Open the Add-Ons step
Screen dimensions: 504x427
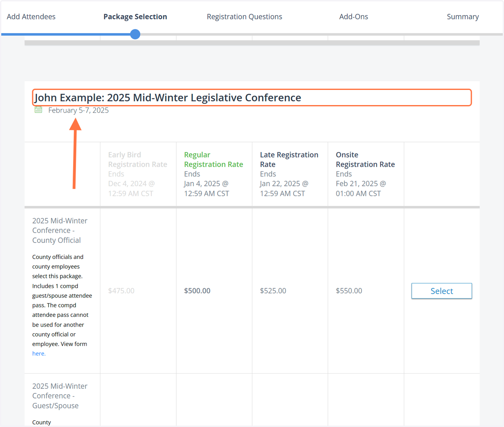pos(354,17)
